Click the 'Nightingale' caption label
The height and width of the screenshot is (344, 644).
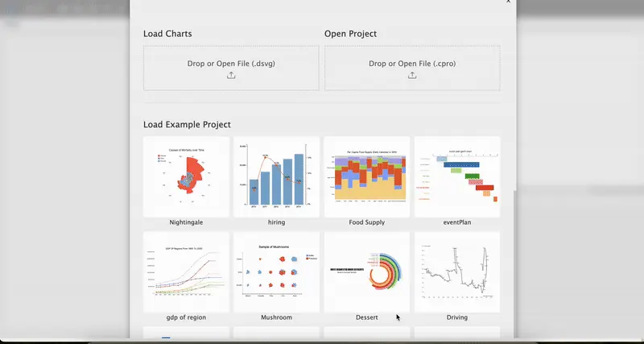(186, 222)
